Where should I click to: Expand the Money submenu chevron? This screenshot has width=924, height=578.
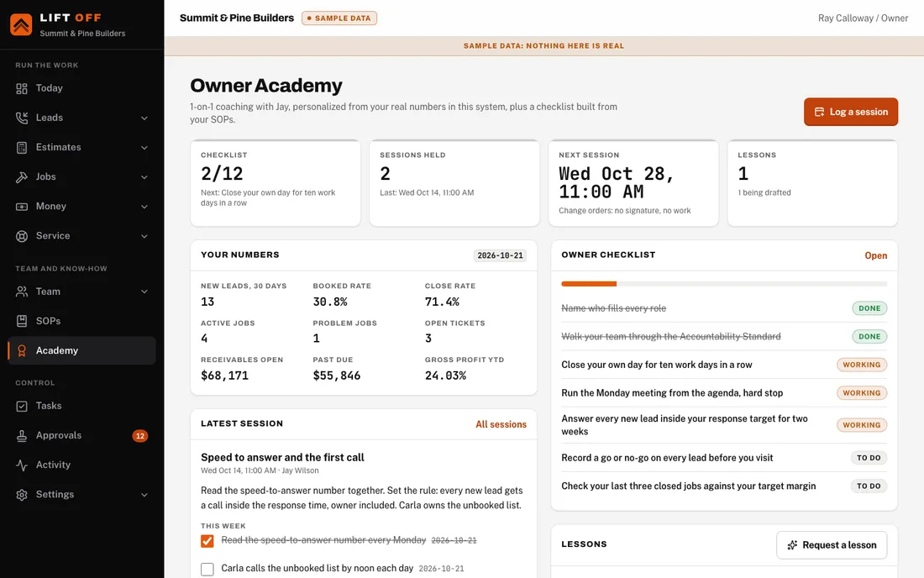click(144, 206)
